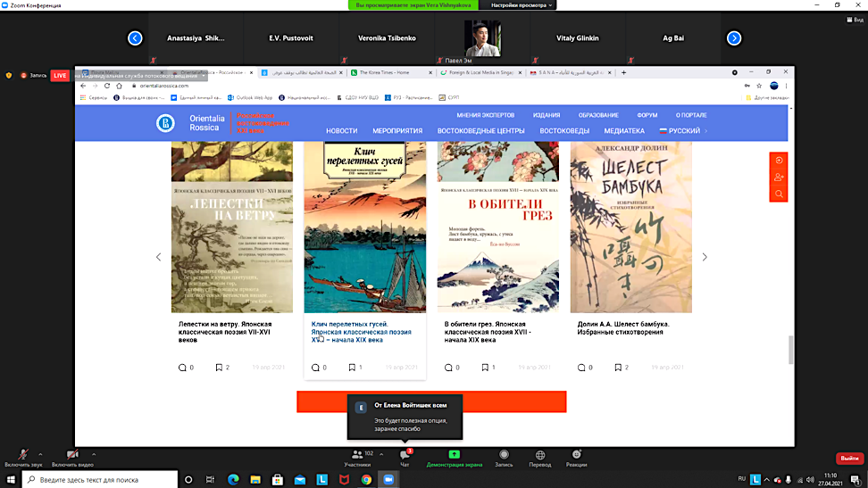The image size is (868, 488).
Task: Turn on camera with Включить видео
Action: pyautogui.click(x=73, y=455)
